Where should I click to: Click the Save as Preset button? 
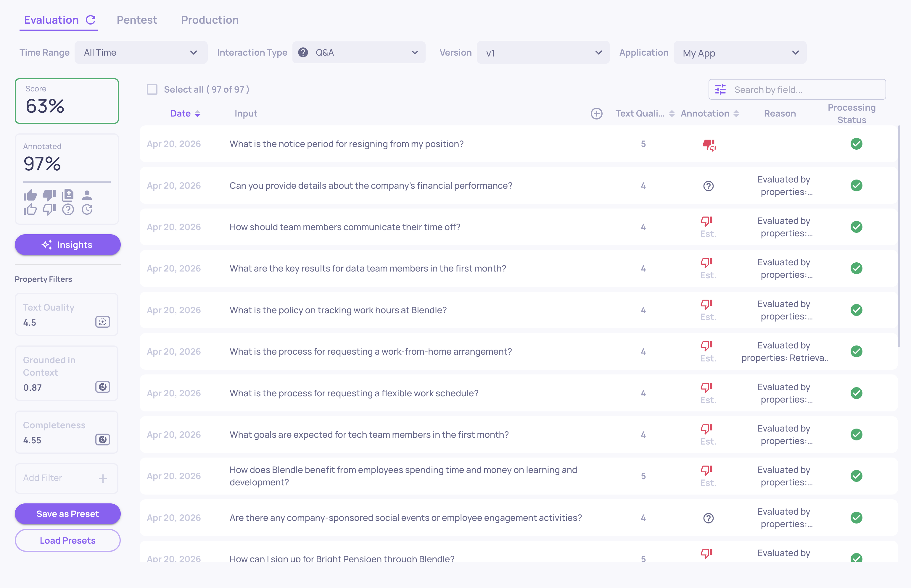67,513
